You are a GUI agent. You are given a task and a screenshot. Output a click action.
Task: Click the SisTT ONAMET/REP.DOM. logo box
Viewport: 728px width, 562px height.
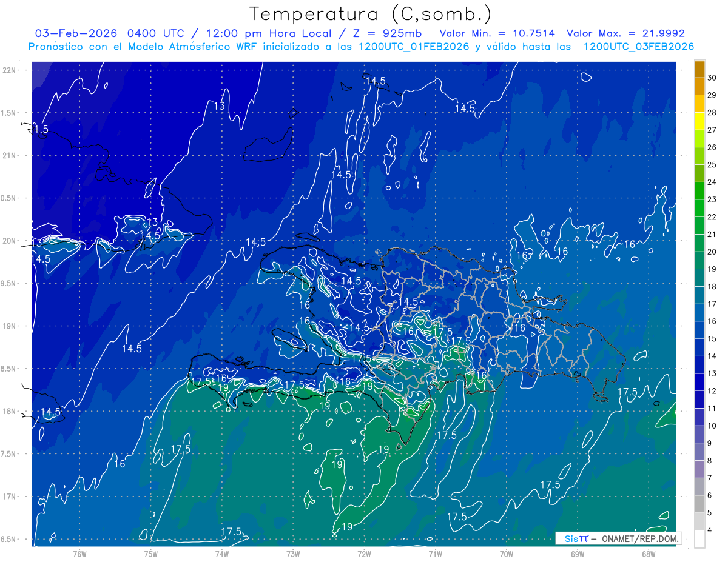[x=618, y=538]
